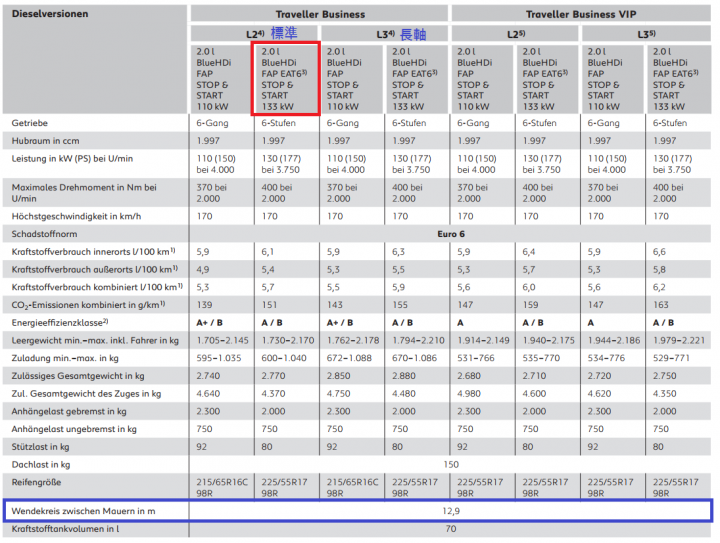Screen dimensions: 720x543
Task: Click the CO2 value 151
Action: click(x=270, y=305)
